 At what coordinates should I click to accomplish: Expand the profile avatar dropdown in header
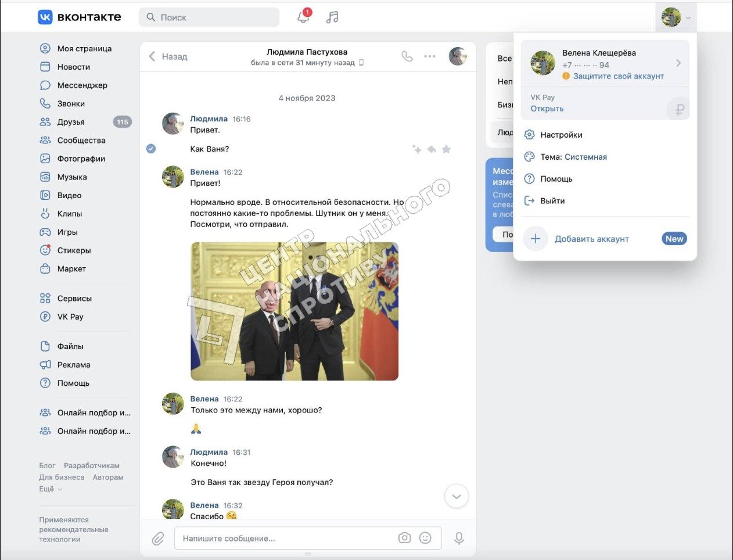coord(676,17)
